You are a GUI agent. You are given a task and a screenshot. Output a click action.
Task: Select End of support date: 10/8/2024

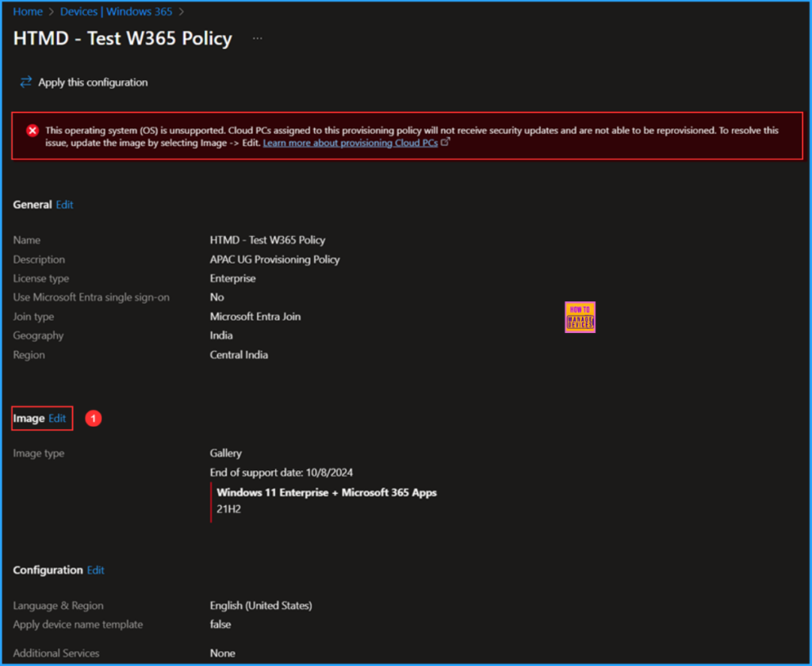click(x=282, y=473)
